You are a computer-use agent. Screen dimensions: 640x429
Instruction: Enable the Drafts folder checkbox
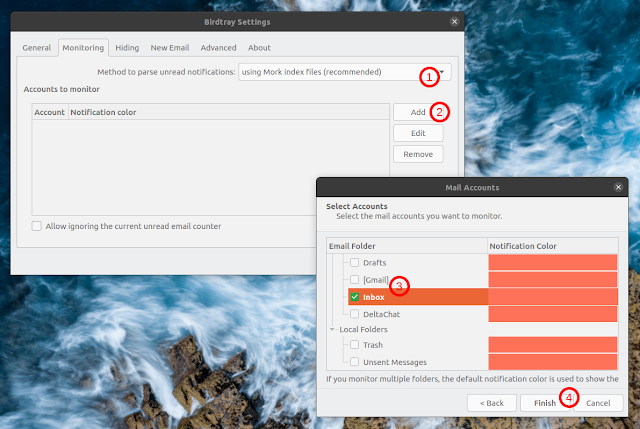coord(355,262)
